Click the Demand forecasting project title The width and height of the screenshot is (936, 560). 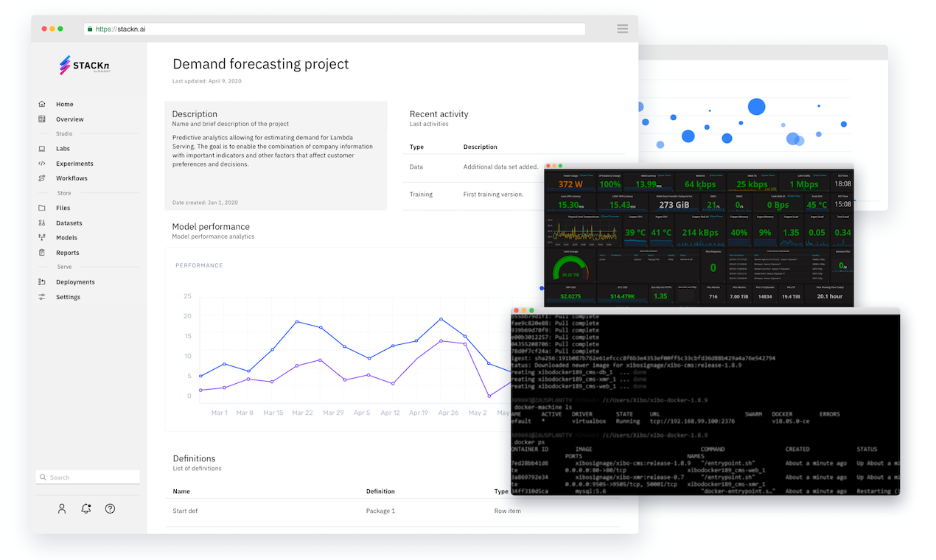(x=261, y=65)
